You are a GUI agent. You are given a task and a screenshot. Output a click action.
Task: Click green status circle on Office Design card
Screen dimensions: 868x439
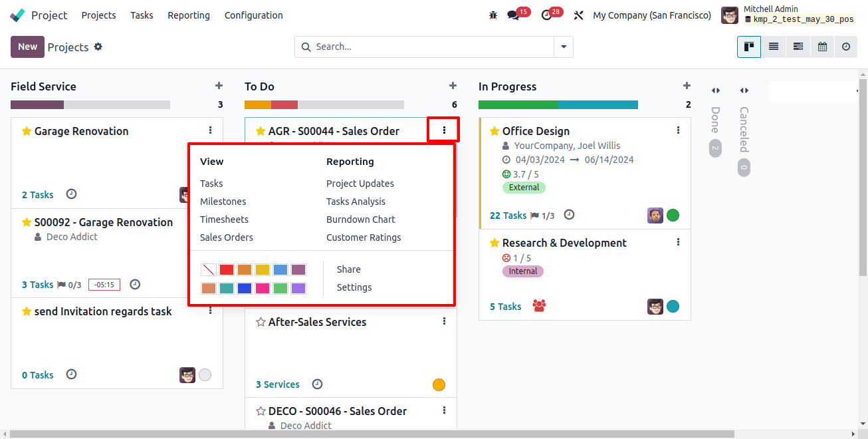pos(673,215)
